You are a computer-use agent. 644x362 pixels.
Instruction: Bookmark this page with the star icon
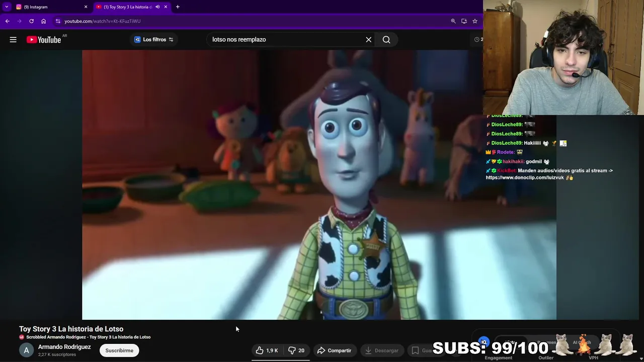474,21
